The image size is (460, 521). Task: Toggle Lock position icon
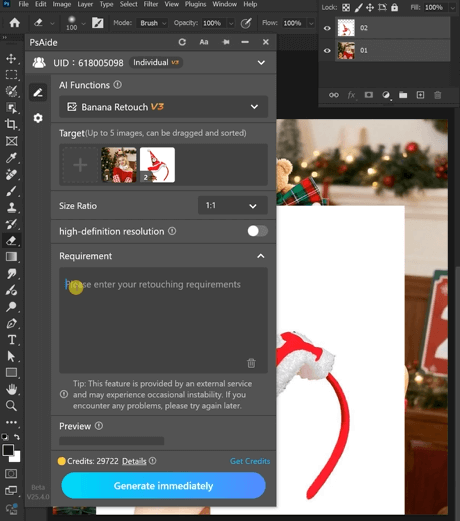[370, 8]
